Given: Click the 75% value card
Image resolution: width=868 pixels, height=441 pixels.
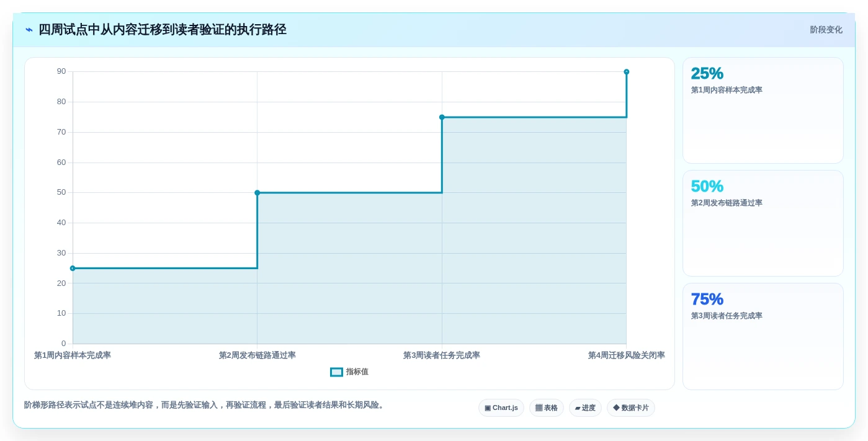Looking at the screenshot, I should click(x=763, y=337).
